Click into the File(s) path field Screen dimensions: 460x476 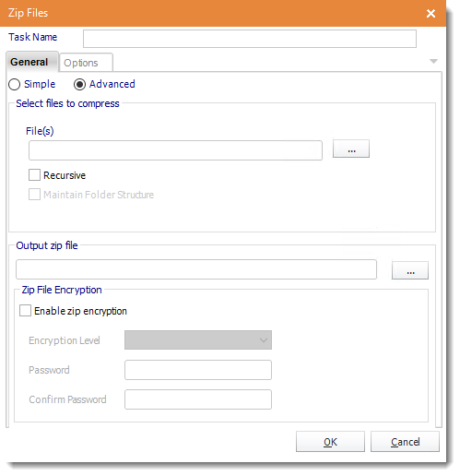coord(175,150)
